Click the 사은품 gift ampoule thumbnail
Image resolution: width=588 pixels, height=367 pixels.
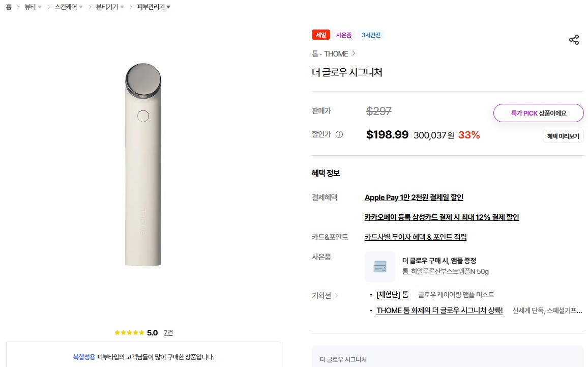tap(379, 267)
